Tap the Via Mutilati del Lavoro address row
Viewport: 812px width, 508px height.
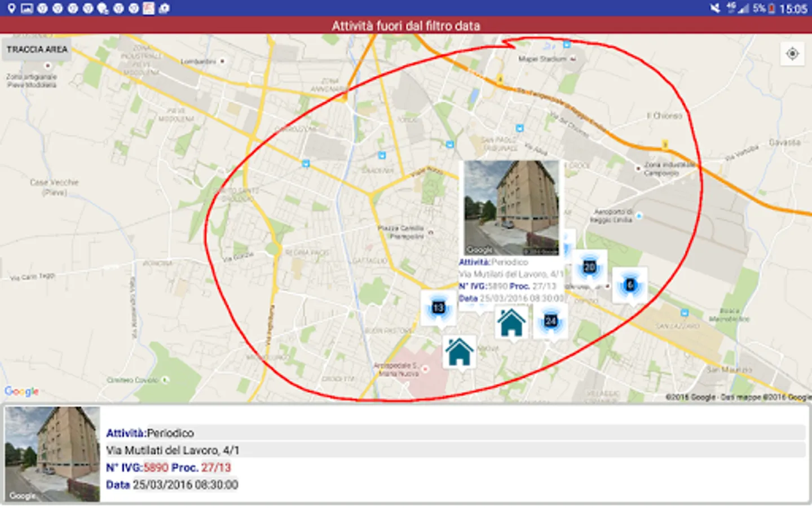[454, 450]
